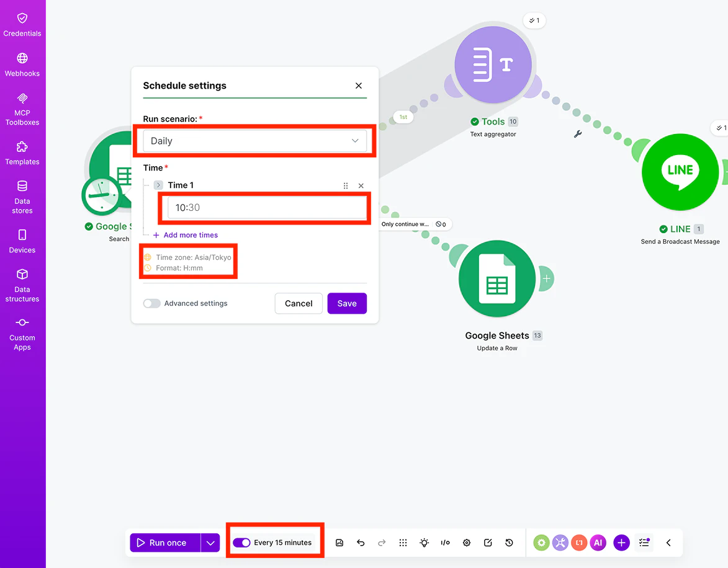Select the LINE Broadcast Message module

[x=680, y=172]
